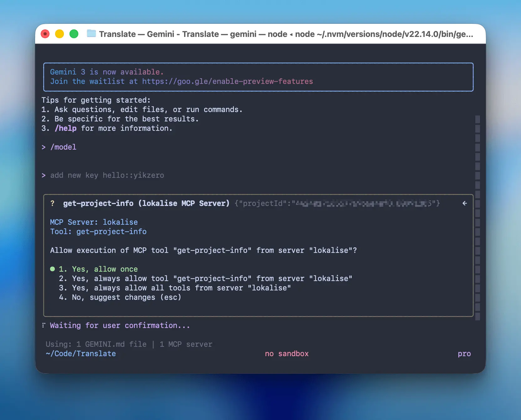
Task: Click the /model command line
Action: pos(63,147)
